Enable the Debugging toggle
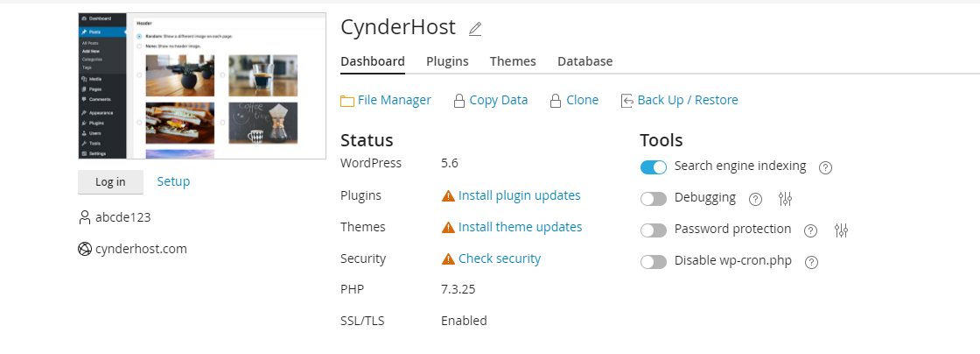Screen dimensions: 980x354 [x=654, y=199]
